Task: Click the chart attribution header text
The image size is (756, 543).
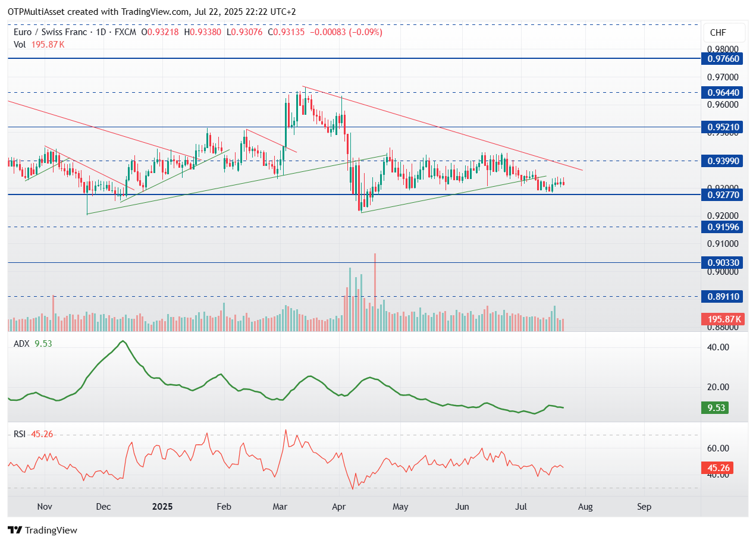Action: pos(152,12)
